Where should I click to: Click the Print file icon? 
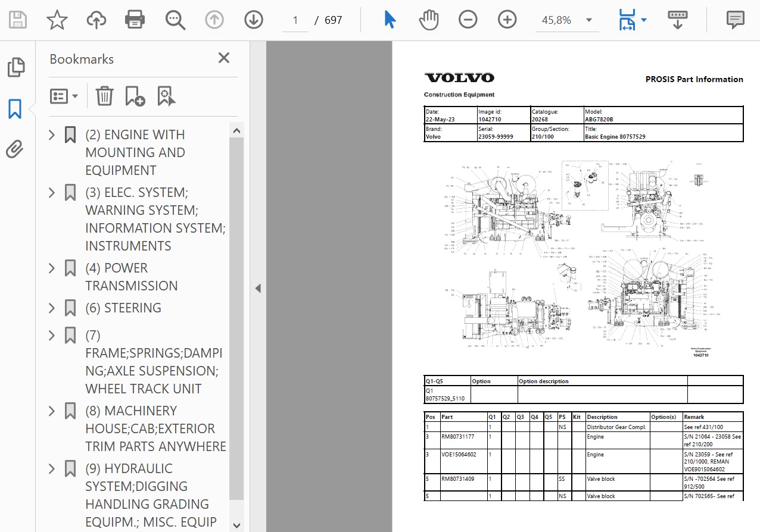coord(135,20)
